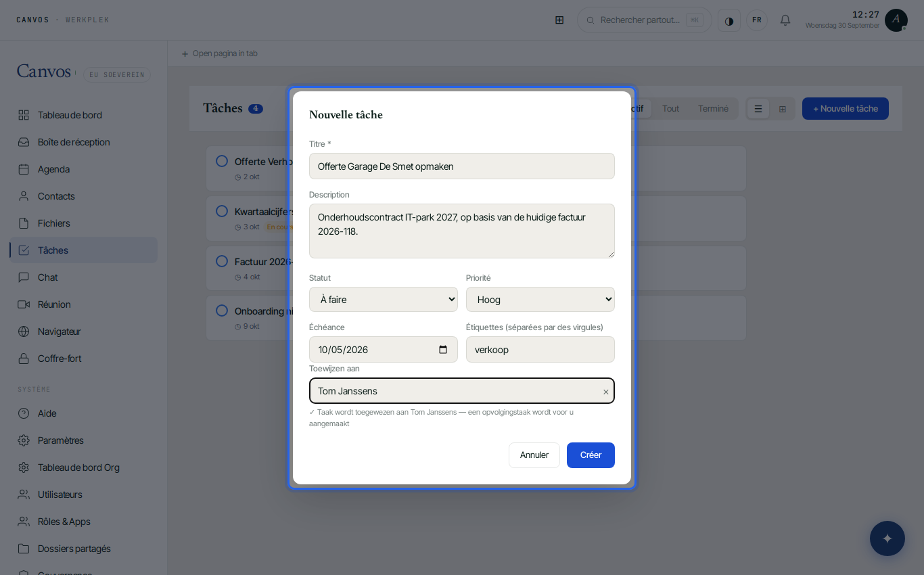Toggle the dark mode contrast icon

[x=729, y=20]
